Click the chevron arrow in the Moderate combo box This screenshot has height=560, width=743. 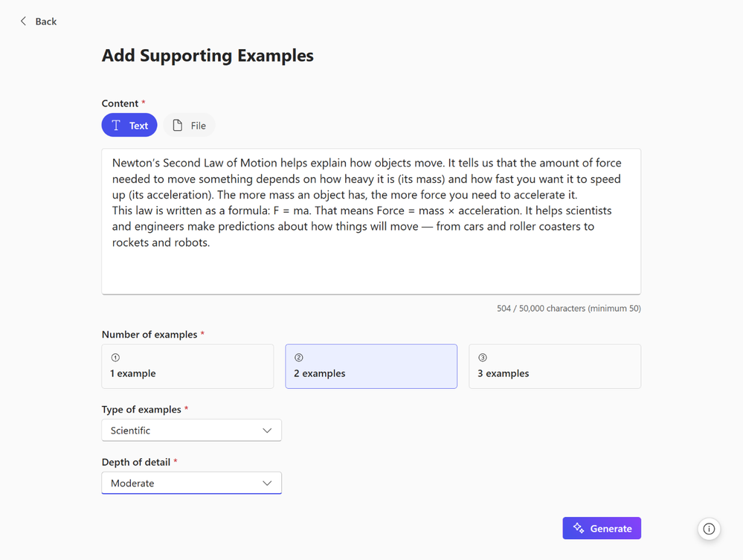tap(267, 483)
